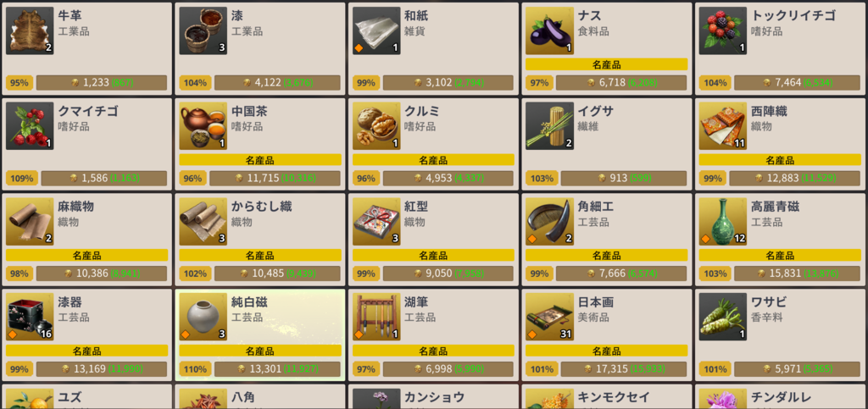Click the 漆 lacquer buckets icon
Screen dimensions: 868x409
coord(203,31)
